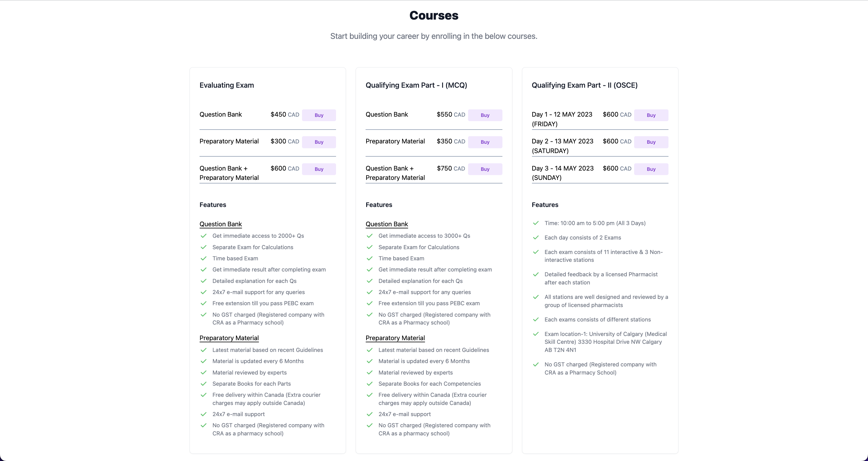Buy OSCE Day 2 - 13 May (Saturday)
The height and width of the screenshot is (461, 868).
(x=651, y=142)
